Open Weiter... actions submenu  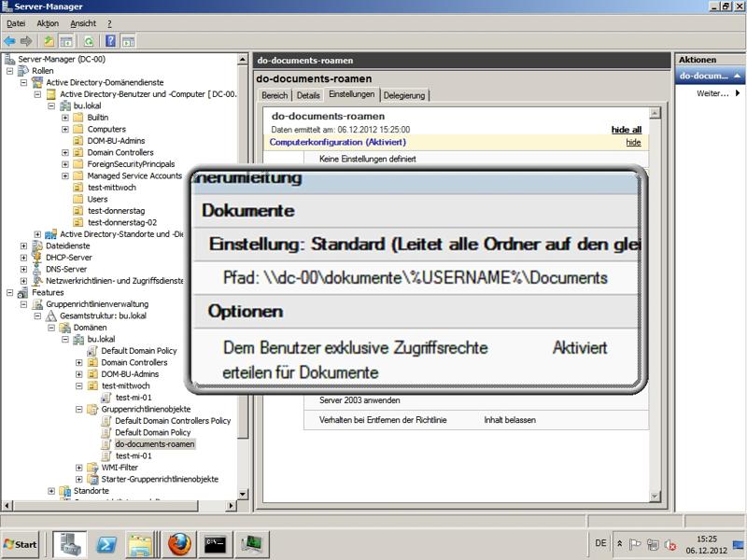coord(717,93)
